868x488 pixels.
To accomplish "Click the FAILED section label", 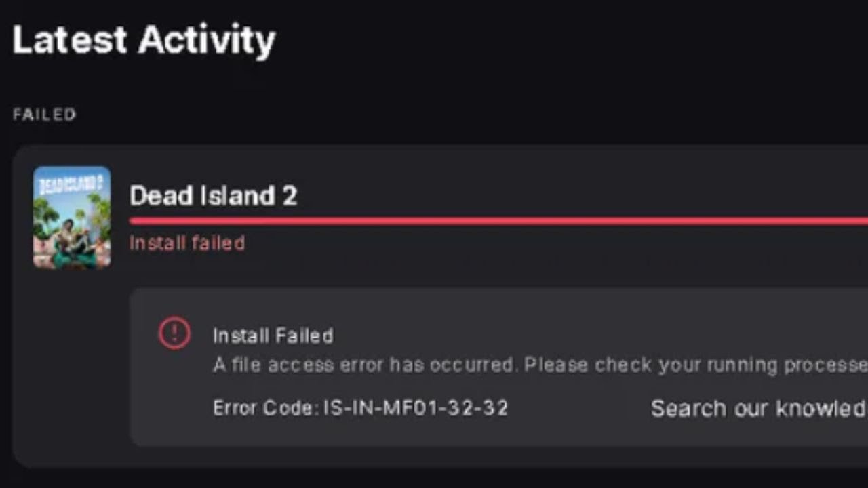I will point(44,115).
